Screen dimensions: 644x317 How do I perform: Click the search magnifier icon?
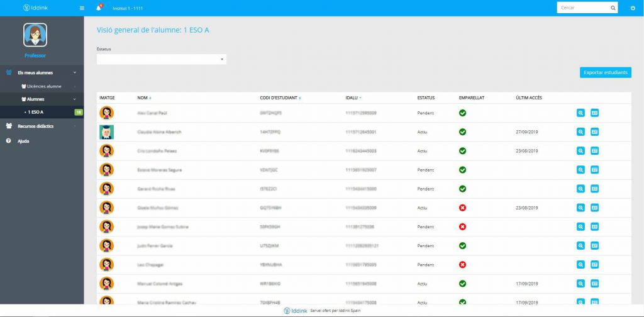(x=613, y=8)
